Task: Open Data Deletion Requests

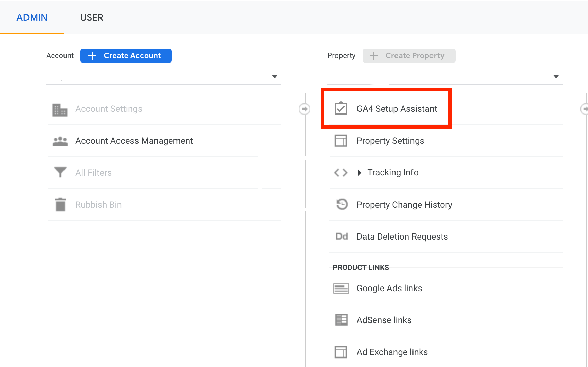Action: 402,236
